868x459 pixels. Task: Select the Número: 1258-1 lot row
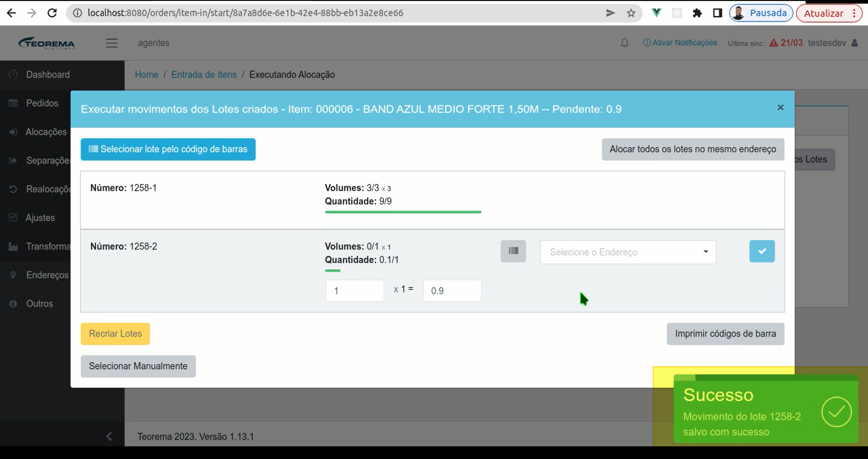pos(433,200)
